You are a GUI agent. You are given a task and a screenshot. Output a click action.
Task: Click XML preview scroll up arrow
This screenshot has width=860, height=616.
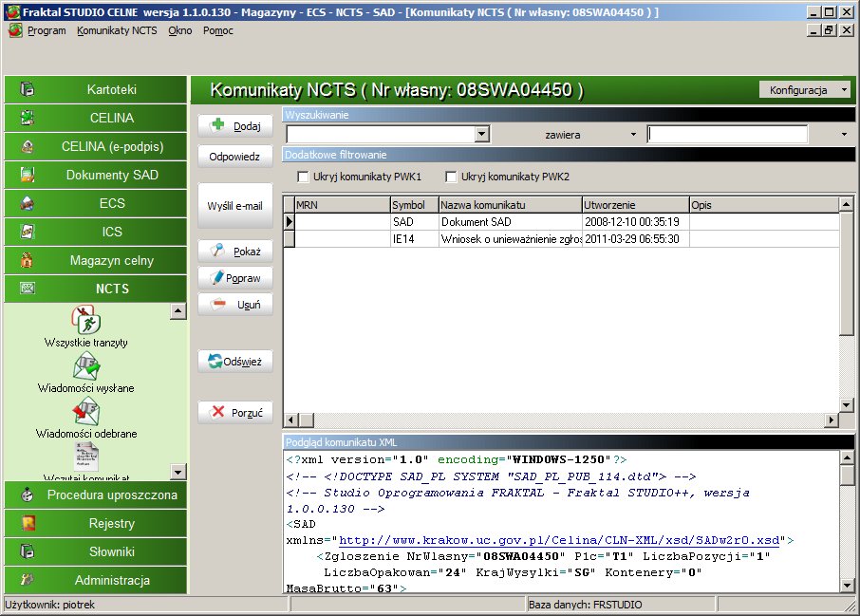coord(847,457)
